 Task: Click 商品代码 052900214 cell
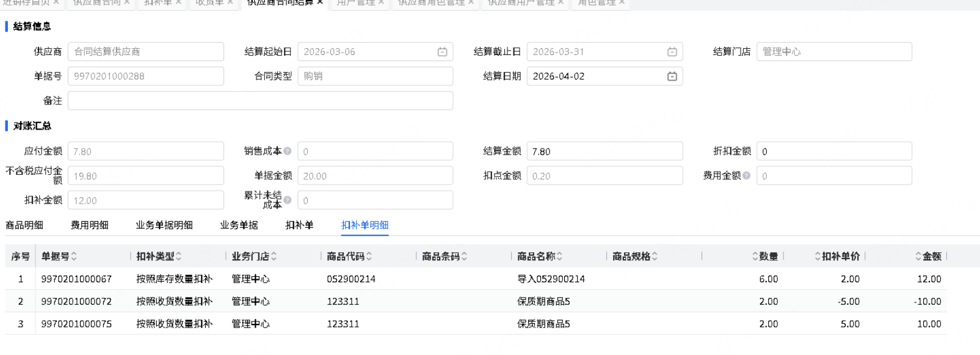pos(351,279)
